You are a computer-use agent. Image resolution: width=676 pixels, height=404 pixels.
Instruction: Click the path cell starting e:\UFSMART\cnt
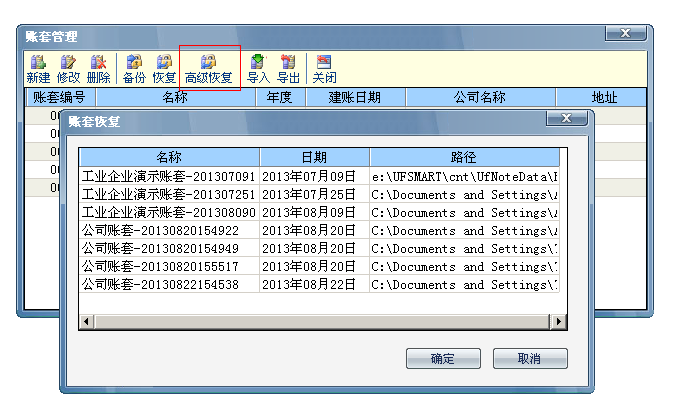464,176
